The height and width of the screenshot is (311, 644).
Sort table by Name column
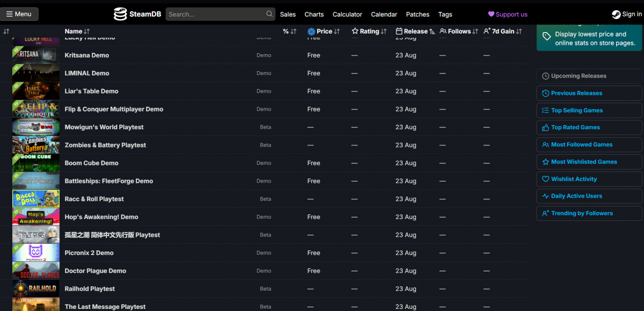coord(77,31)
